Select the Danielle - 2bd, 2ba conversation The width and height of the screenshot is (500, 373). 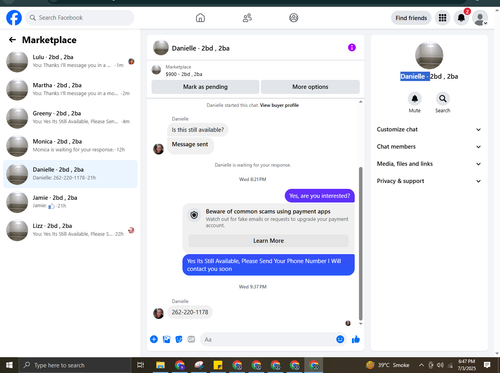pyautogui.click(x=70, y=174)
